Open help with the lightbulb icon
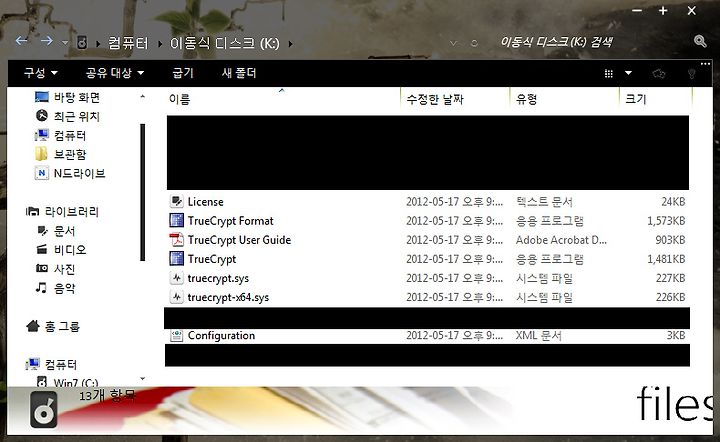The width and height of the screenshot is (720, 442). tap(692, 73)
